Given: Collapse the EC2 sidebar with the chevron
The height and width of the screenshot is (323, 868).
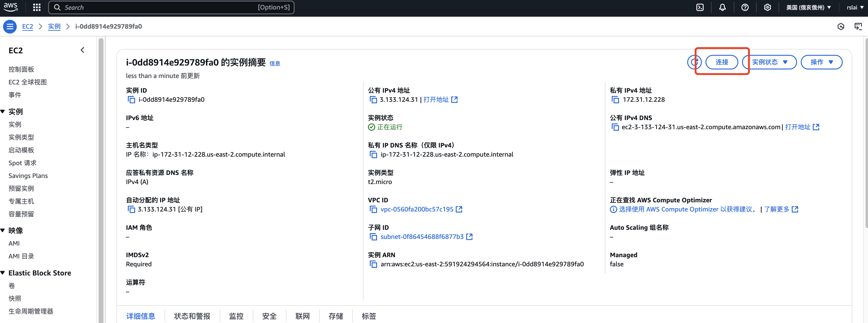Looking at the screenshot, I should 82,50.
